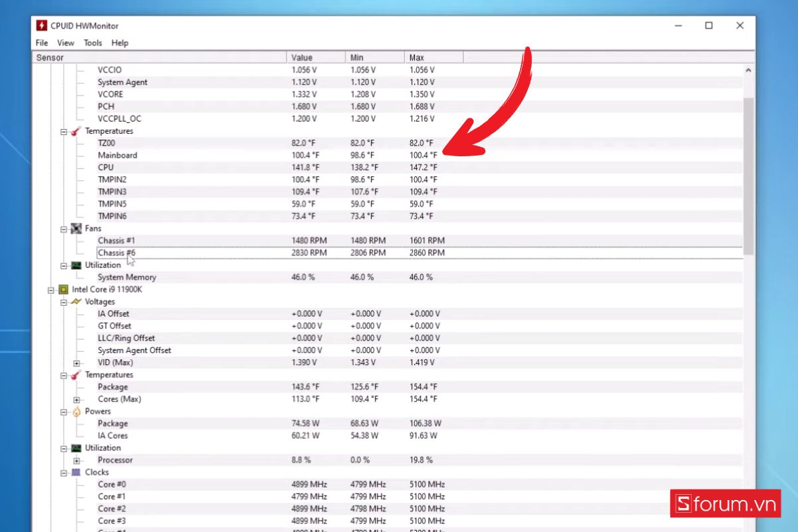Click the 106.38 W max power value

coord(426,424)
